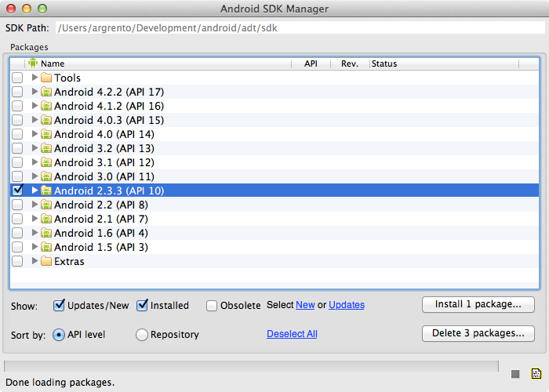Click the Android 4.0 (API 14) package icon

point(46,134)
